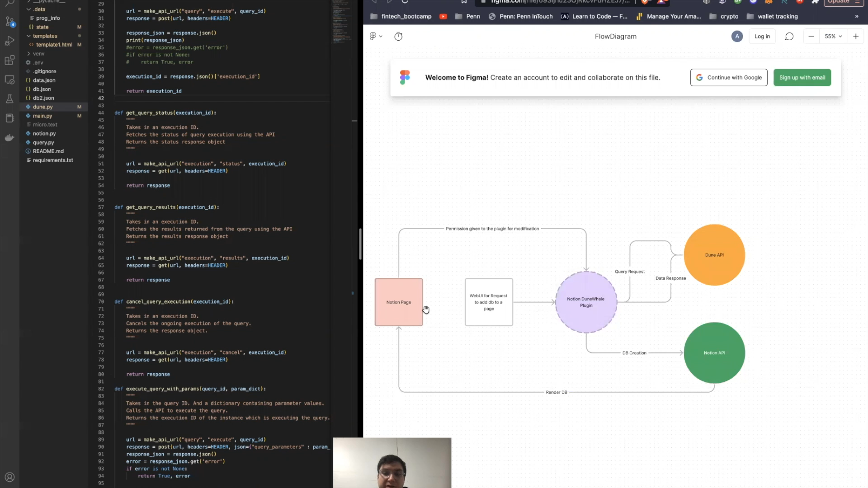
Task: Click Query Request label
Action: [x=629, y=272]
